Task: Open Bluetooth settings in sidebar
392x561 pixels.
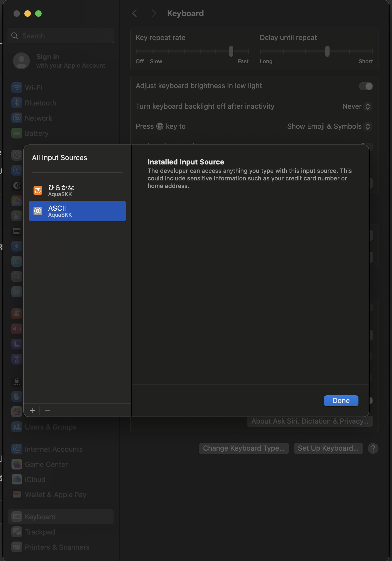Action: click(61, 103)
